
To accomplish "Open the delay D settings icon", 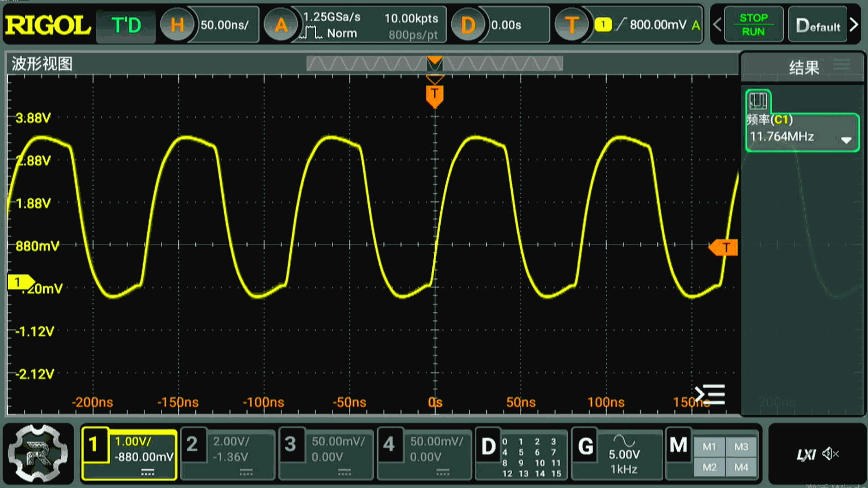I will pos(468,25).
